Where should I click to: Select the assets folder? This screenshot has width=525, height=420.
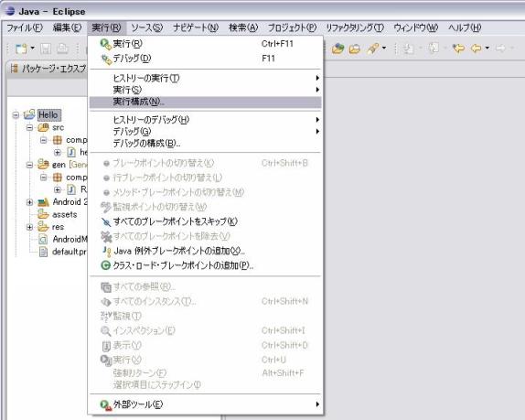click(65, 214)
